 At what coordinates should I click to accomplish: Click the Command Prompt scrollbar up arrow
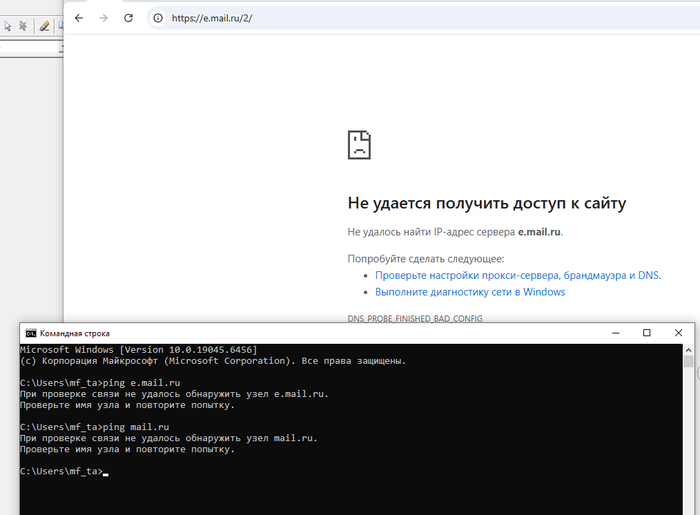pyautogui.click(x=688, y=350)
